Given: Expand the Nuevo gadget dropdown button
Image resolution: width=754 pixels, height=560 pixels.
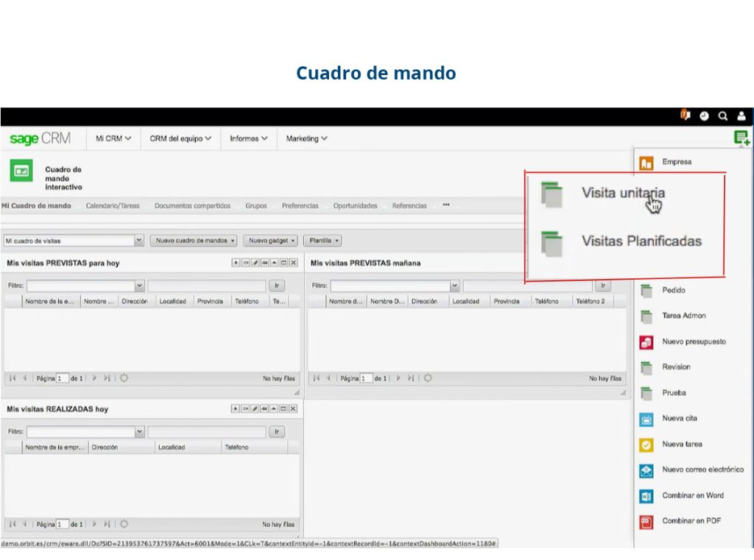Looking at the screenshot, I should (272, 241).
